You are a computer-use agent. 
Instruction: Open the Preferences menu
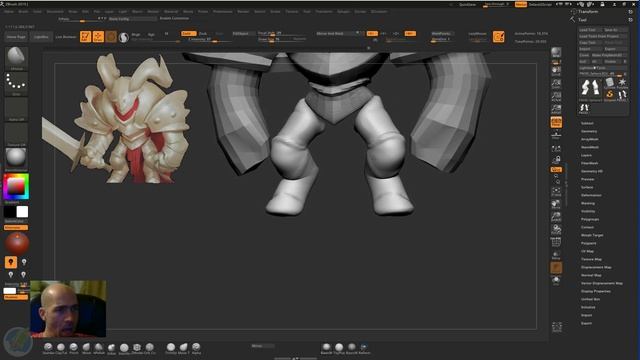pyautogui.click(x=222, y=12)
